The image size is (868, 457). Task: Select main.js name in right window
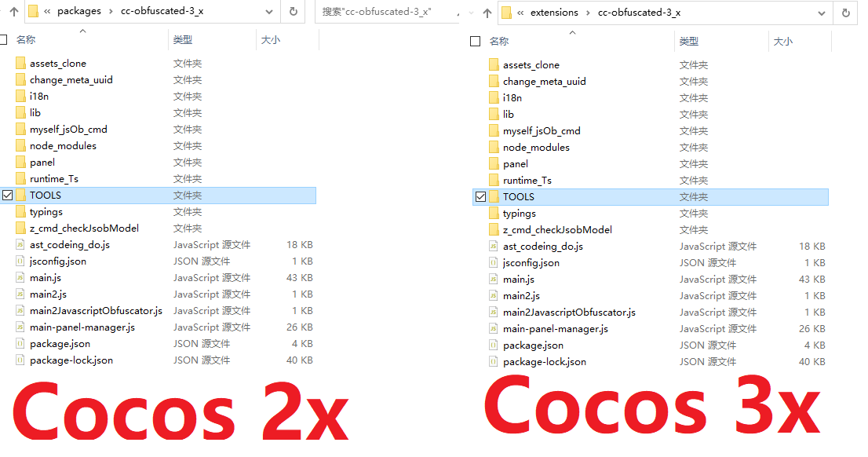coord(518,280)
